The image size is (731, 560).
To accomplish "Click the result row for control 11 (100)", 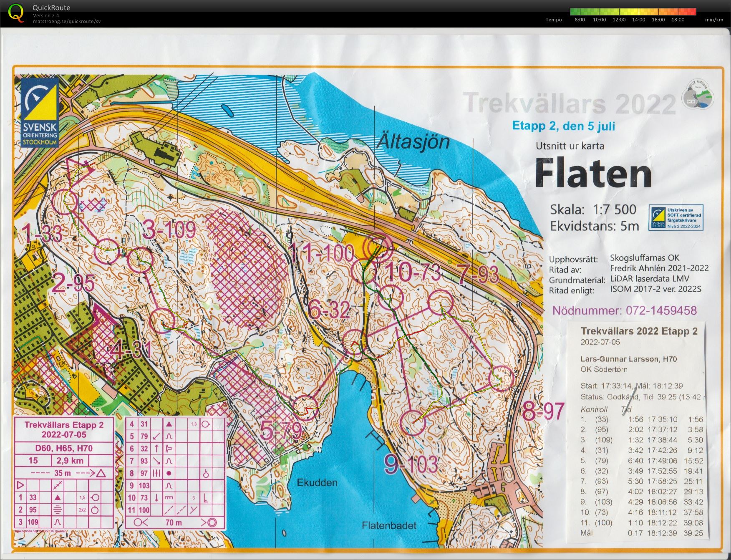I will pos(642,522).
